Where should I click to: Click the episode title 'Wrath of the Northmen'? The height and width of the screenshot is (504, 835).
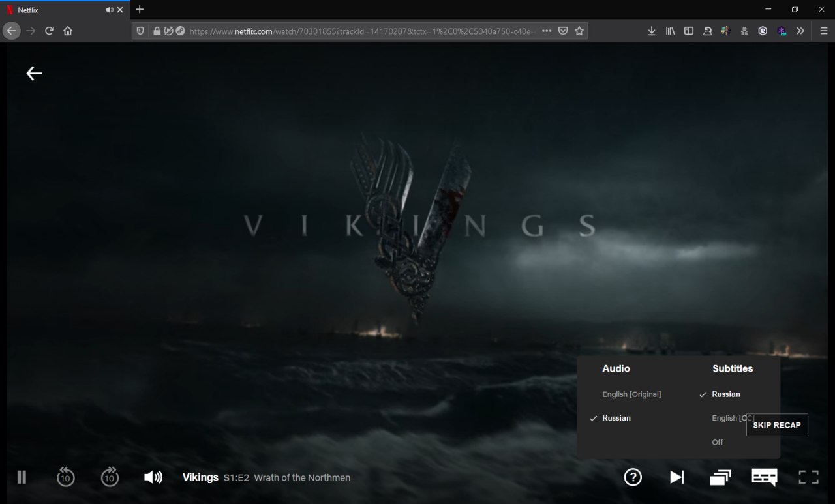[x=302, y=477]
